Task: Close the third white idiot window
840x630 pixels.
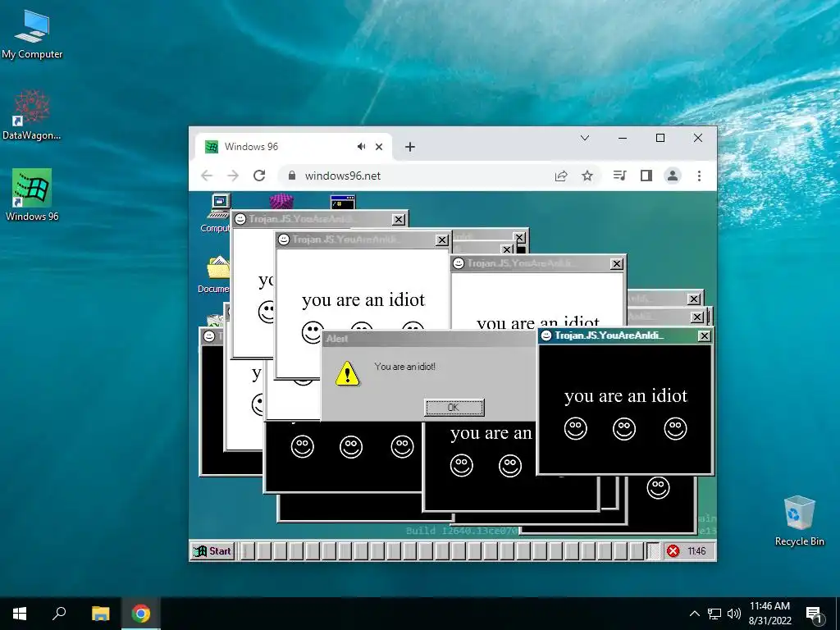Action: point(617,263)
